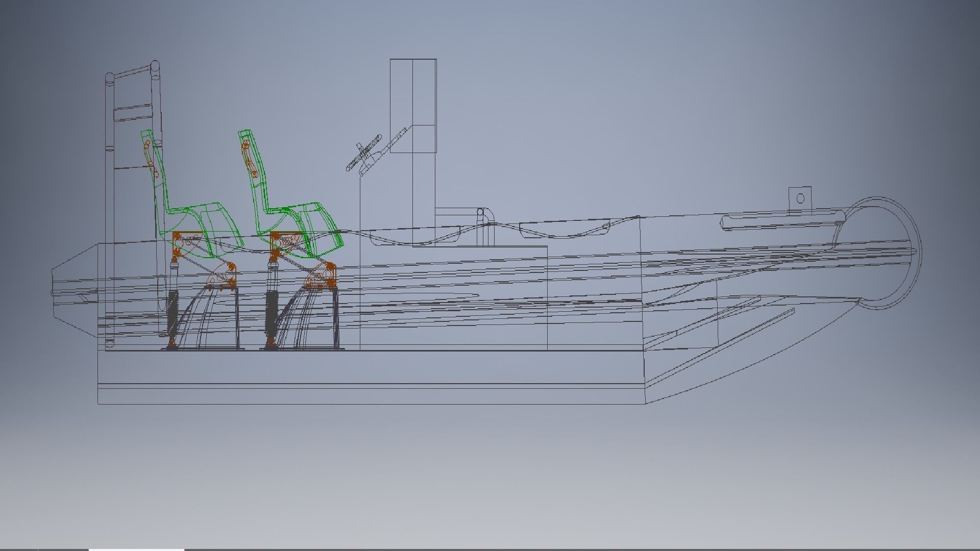Pick the steering wheel on the console
The width and height of the screenshot is (980, 551).
click(x=363, y=153)
